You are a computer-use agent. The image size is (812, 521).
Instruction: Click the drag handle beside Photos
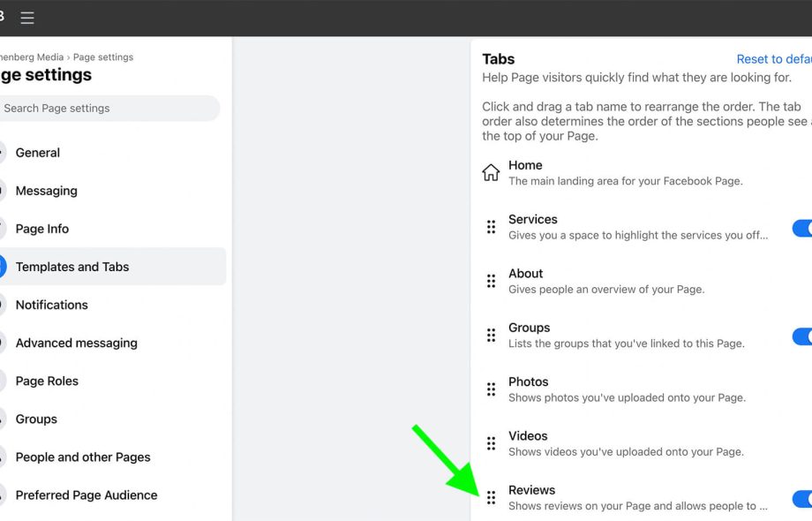[491, 389]
